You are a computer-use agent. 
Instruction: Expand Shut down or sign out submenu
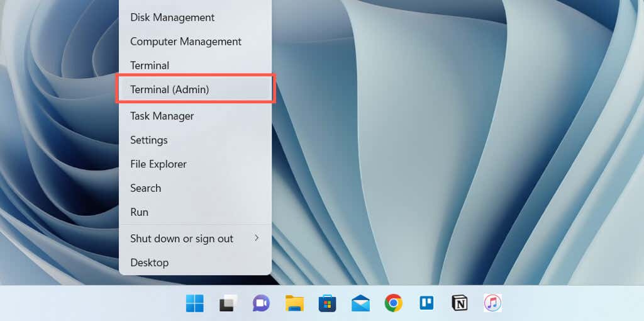coord(195,239)
